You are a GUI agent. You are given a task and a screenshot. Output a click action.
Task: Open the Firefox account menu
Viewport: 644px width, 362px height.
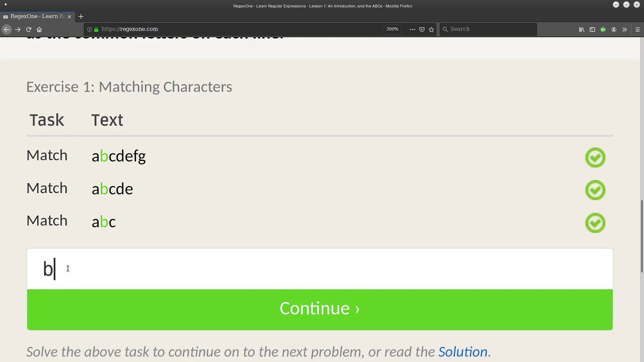pos(614,29)
